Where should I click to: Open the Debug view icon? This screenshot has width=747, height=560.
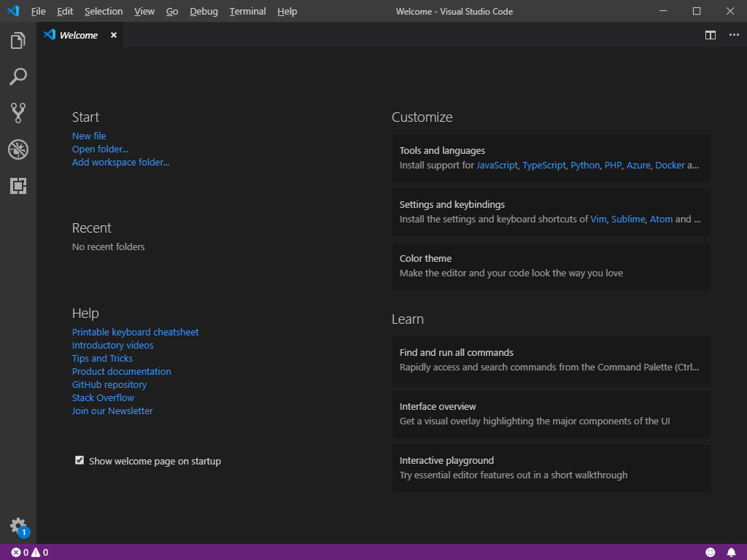click(x=18, y=149)
